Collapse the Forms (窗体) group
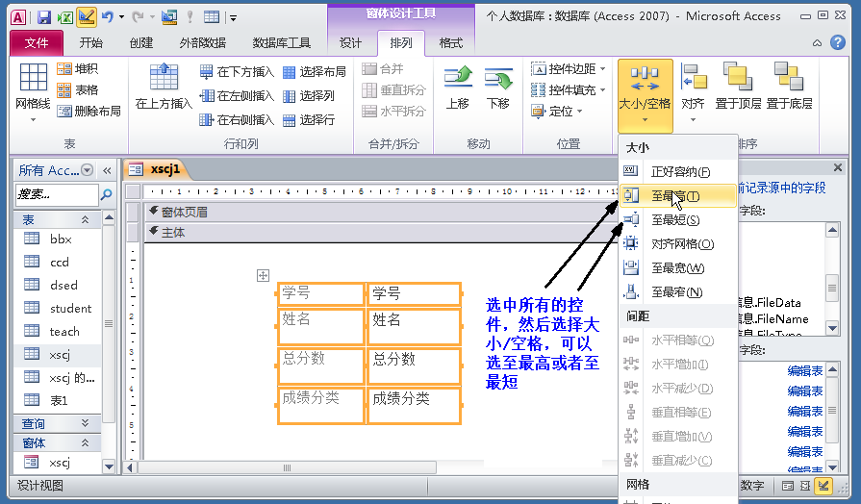This screenshot has width=861, height=504. click(85, 442)
